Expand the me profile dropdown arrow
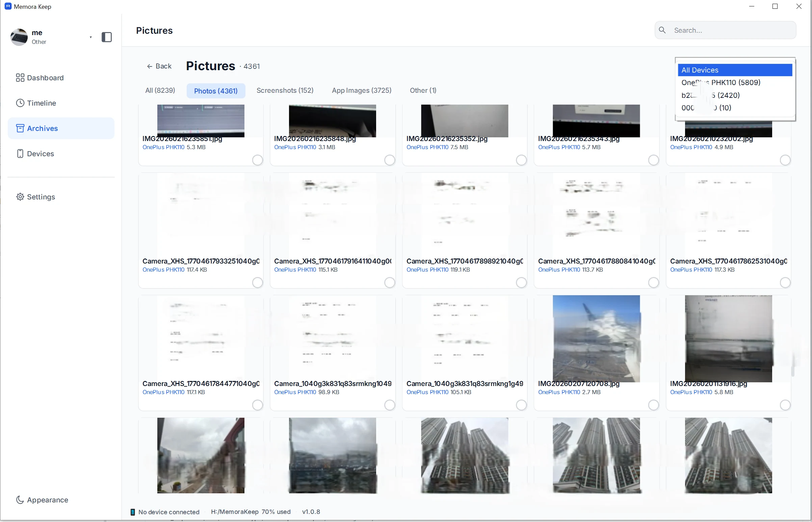The image size is (812, 522). 90,37
